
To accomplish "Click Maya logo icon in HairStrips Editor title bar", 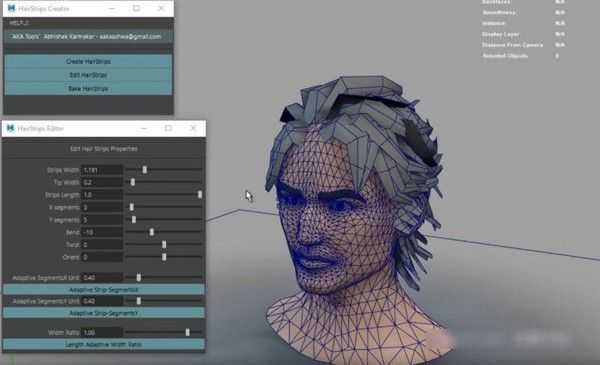I will tap(11, 128).
